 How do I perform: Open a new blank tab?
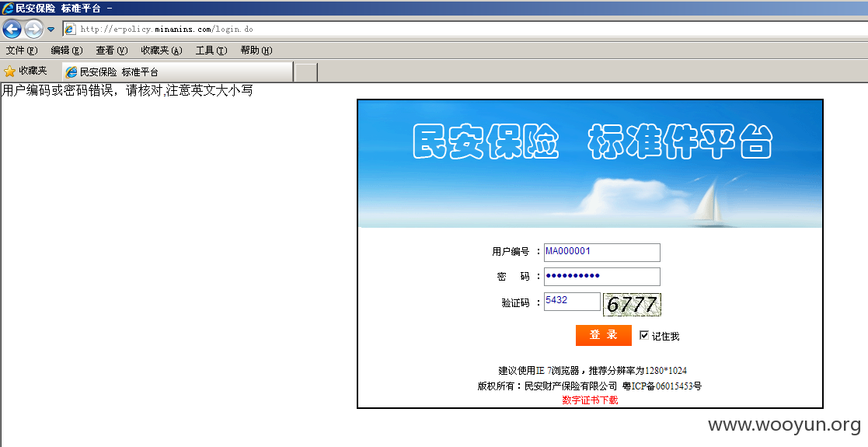tap(306, 72)
